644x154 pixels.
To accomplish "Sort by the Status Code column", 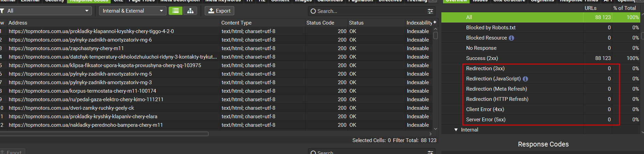I will (x=320, y=23).
